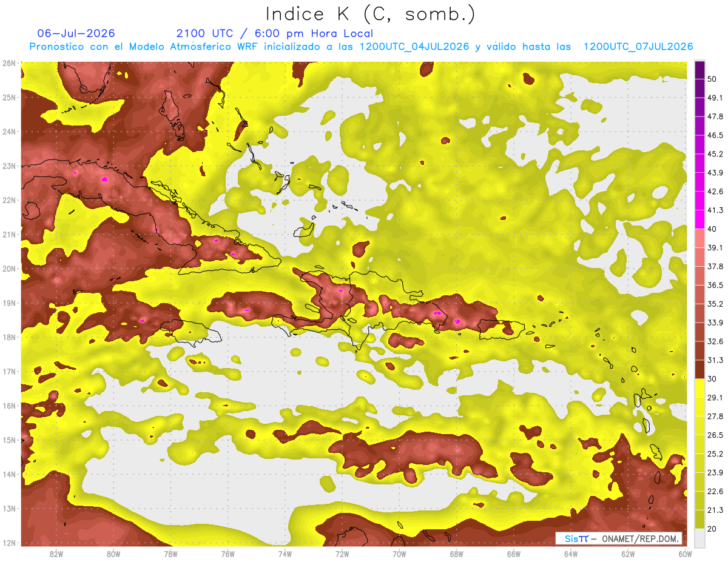This screenshot has width=728, height=562.
Task: Click the legend value "35.2"
Action: click(715, 304)
